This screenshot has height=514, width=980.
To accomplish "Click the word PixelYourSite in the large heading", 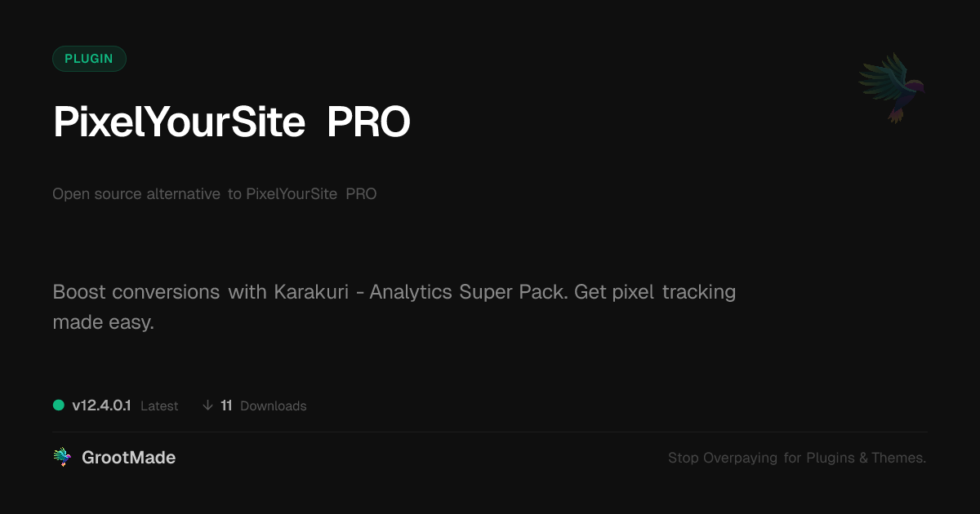I will click(179, 122).
